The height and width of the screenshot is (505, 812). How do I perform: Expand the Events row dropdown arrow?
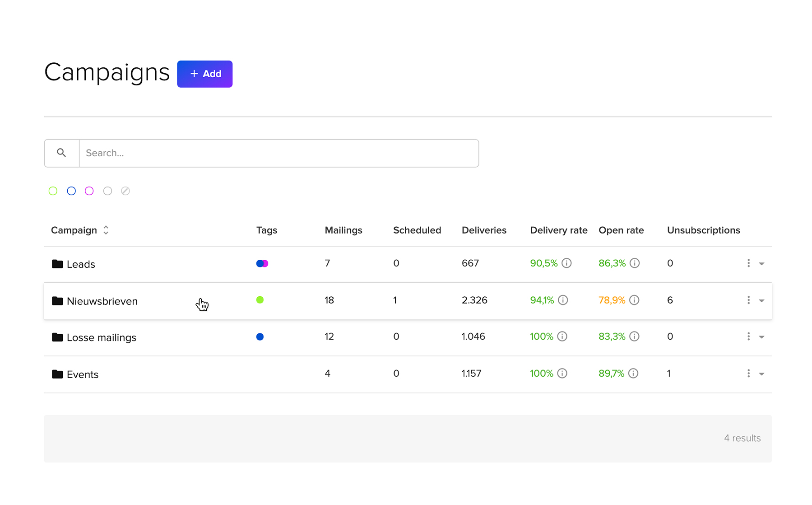pyautogui.click(x=761, y=374)
